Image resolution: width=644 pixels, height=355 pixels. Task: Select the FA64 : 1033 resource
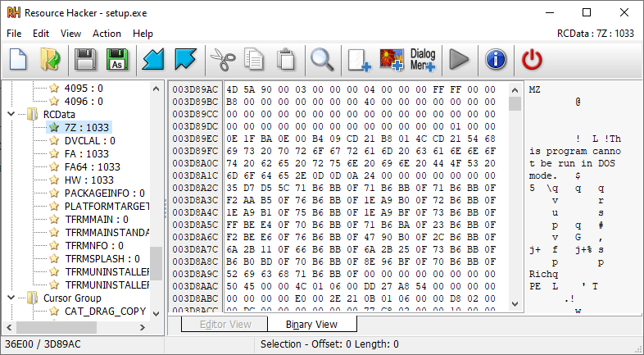point(93,166)
